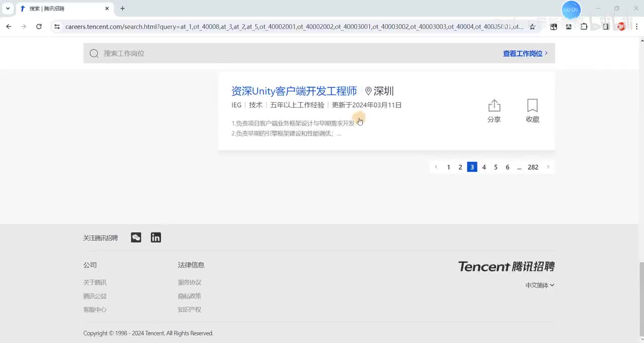This screenshot has height=343, width=644.
Task: Click the 五年以上工作经验 text
Action: [x=297, y=105]
